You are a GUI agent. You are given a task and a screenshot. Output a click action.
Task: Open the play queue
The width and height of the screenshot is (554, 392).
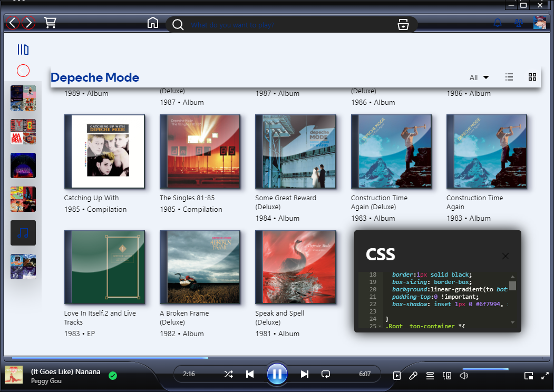[430, 375]
